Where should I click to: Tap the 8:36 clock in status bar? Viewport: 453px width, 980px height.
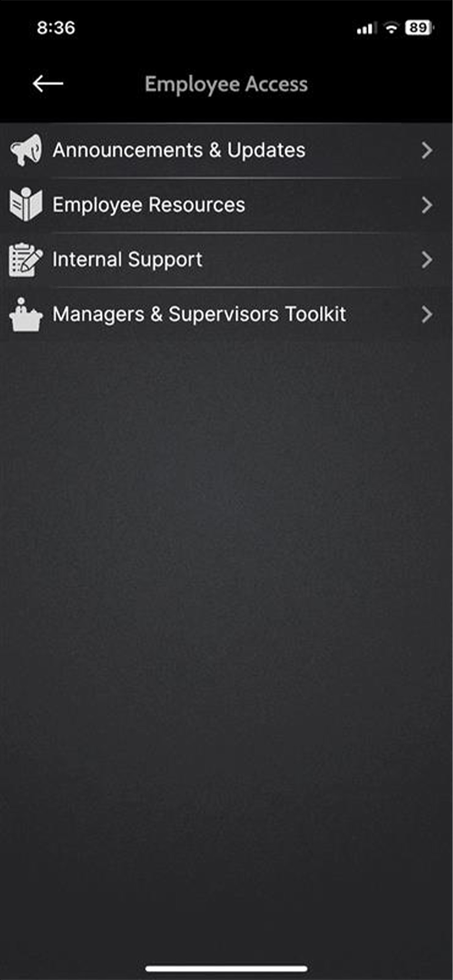[x=56, y=28]
